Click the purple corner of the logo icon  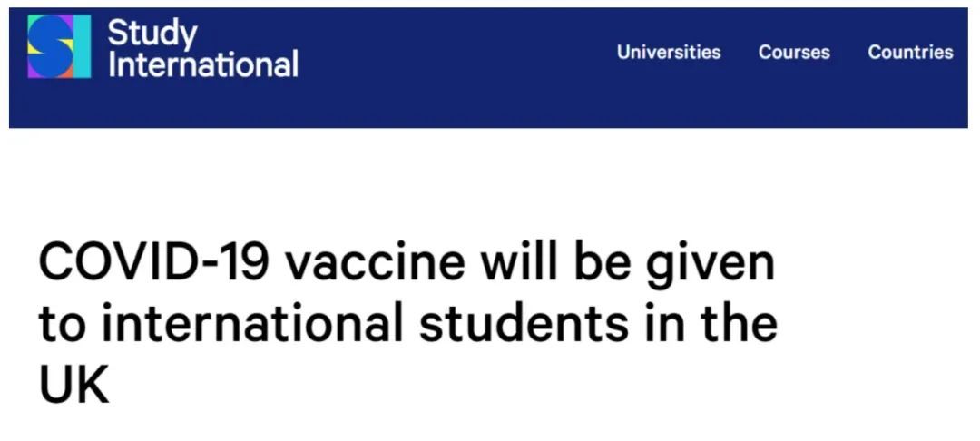coord(33,73)
